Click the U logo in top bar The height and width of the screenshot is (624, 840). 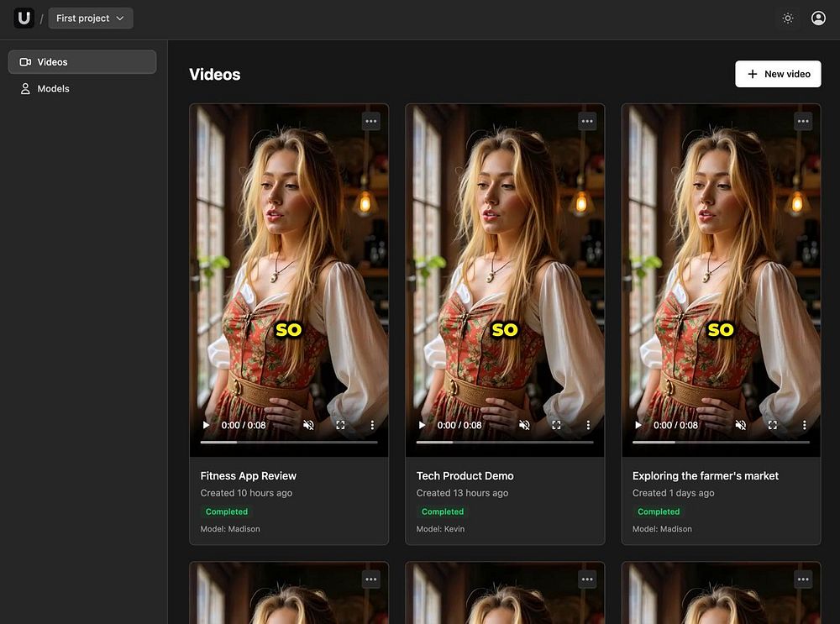(24, 18)
